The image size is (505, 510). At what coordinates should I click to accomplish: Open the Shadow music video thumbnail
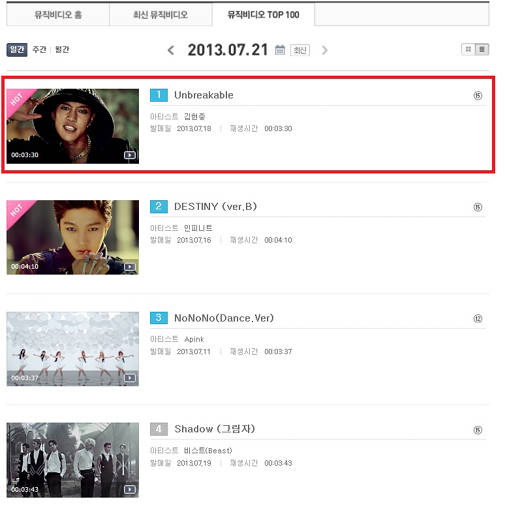coord(73,460)
